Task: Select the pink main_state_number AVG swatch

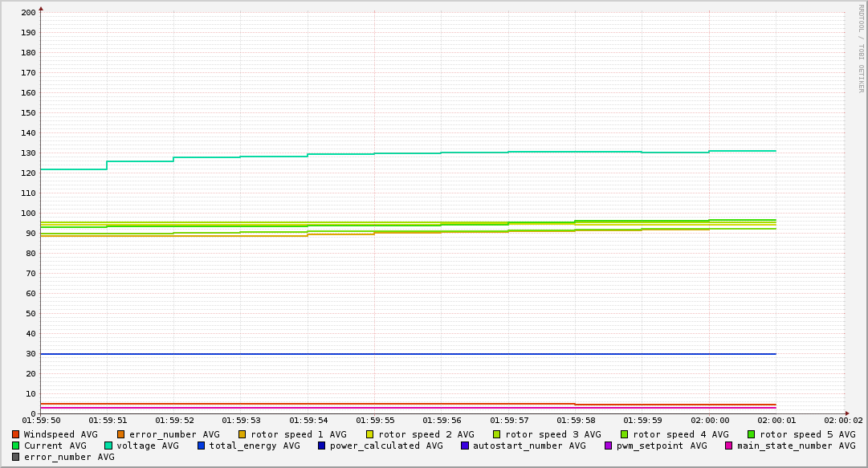Action: pyautogui.click(x=729, y=446)
